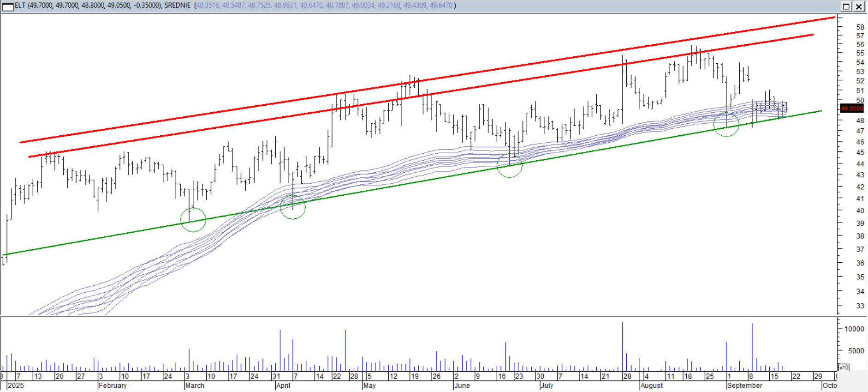Viewport: 868px width, 392px height.
Task: Click the tallest volume bar in late July
Action: pos(623,346)
